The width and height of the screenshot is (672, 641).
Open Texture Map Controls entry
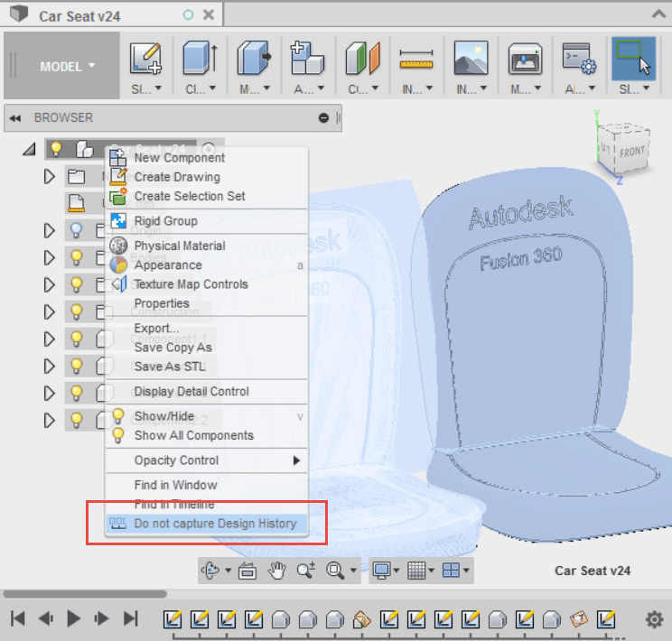coord(207,284)
